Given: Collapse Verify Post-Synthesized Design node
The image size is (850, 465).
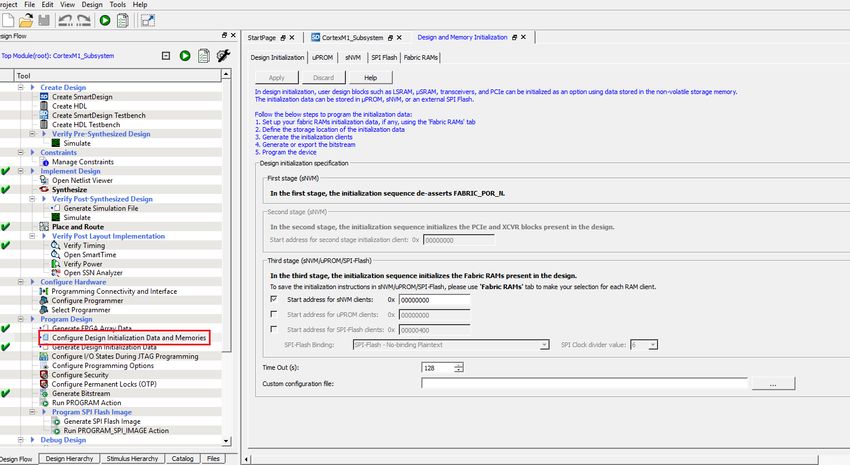Looking at the screenshot, I should point(32,199).
